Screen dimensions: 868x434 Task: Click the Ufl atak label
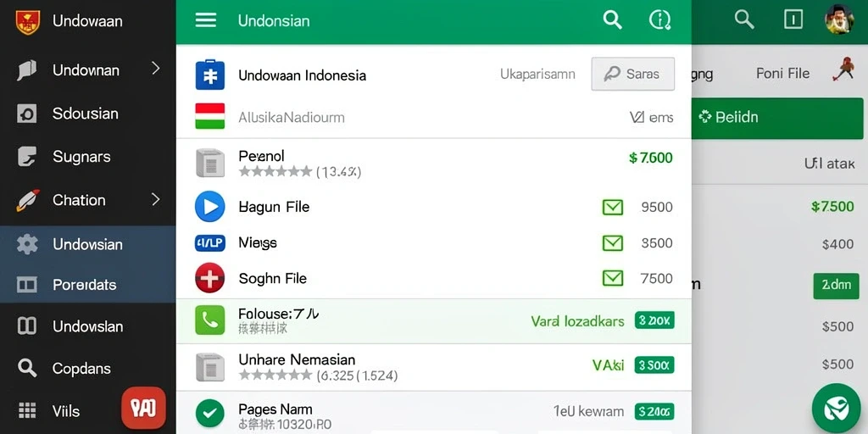tap(829, 164)
